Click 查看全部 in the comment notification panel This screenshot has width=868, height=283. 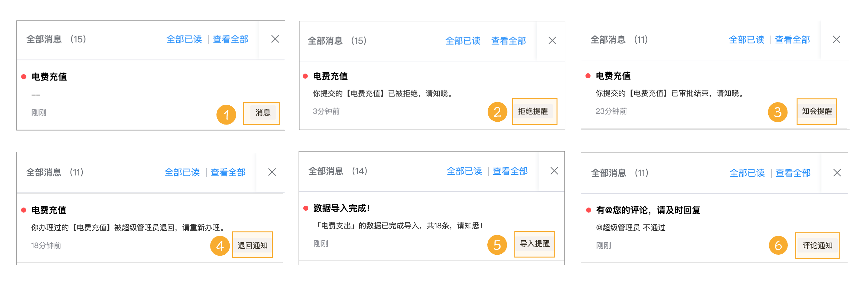(x=792, y=173)
